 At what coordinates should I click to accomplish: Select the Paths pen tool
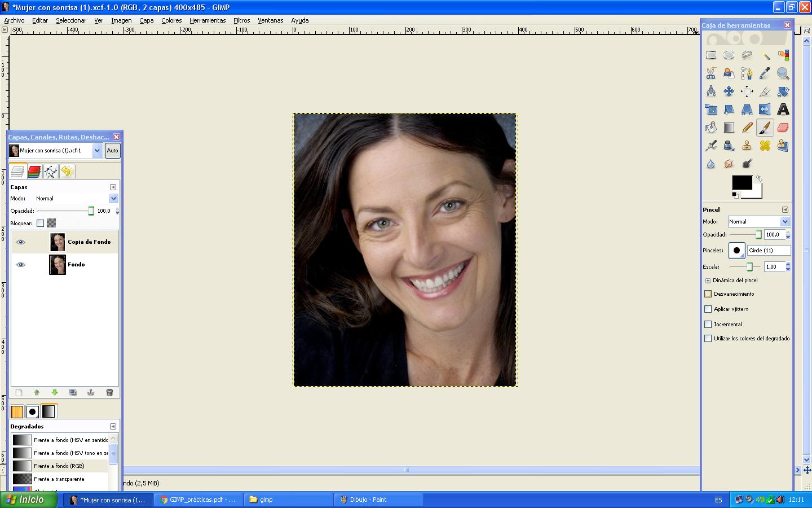[x=747, y=73]
